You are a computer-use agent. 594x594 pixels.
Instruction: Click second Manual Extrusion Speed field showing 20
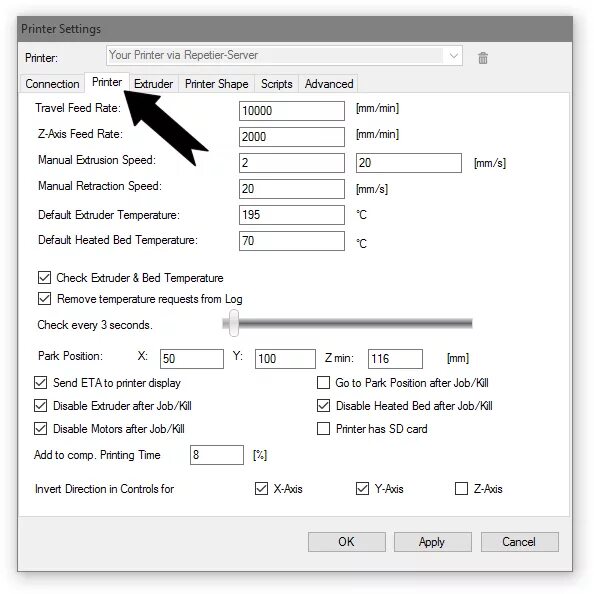pos(409,163)
